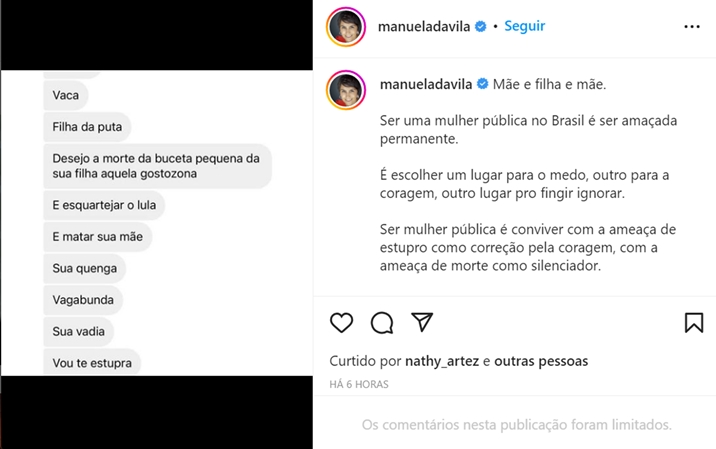Viewport: 716px width, 449px height.
Task: Open manueladavila profile from the header username
Action: coord(424,27)
